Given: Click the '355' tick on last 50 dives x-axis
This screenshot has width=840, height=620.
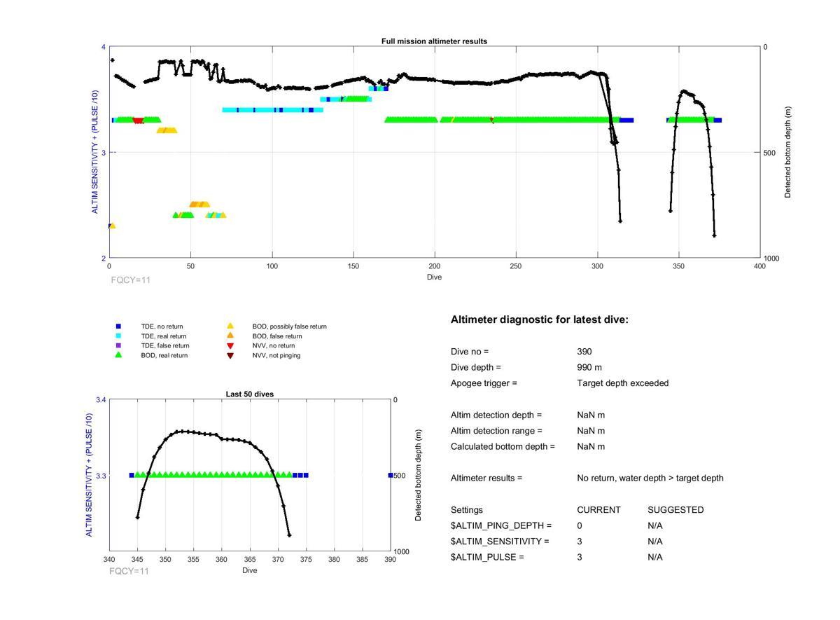Looking at the screenshot, I should 193,560.
